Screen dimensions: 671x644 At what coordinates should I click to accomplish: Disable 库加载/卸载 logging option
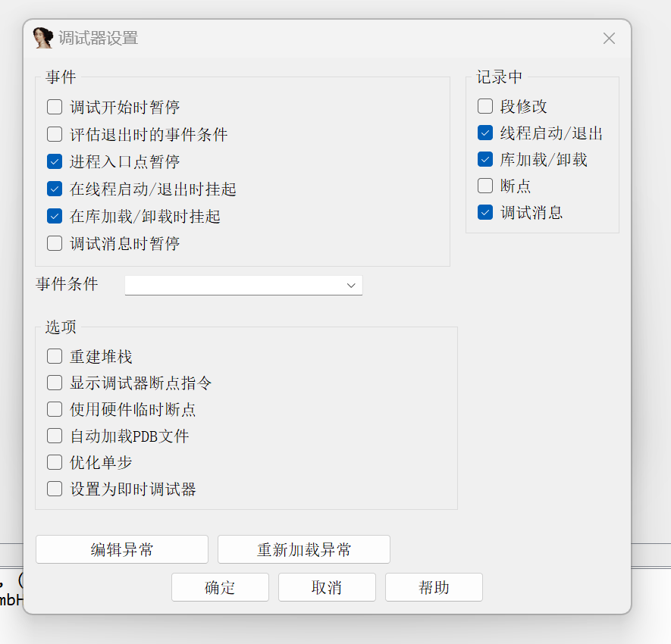click(x=484, y=160)
